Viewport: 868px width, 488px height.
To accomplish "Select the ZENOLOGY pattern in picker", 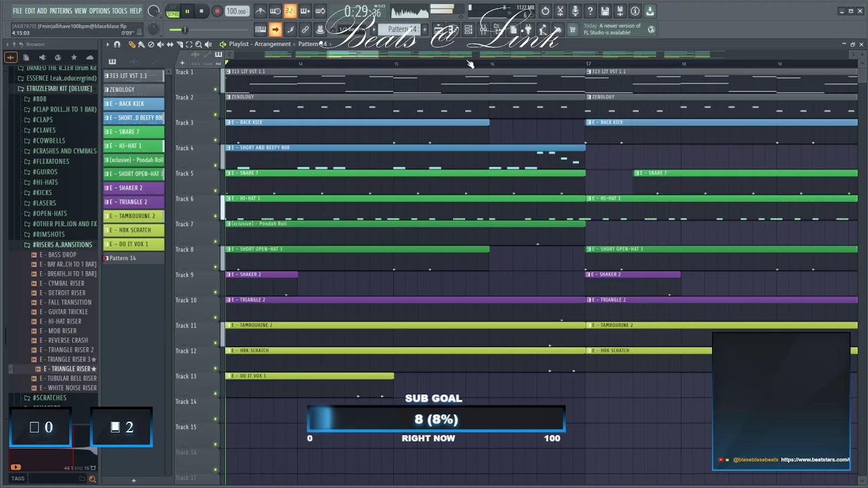I will tap(133, 89).
